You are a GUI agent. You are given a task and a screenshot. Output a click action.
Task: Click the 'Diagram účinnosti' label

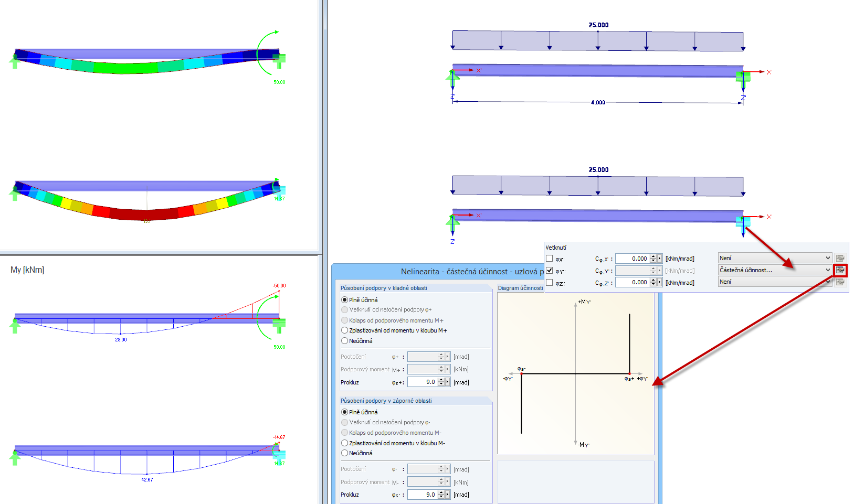tap(521, 288)
